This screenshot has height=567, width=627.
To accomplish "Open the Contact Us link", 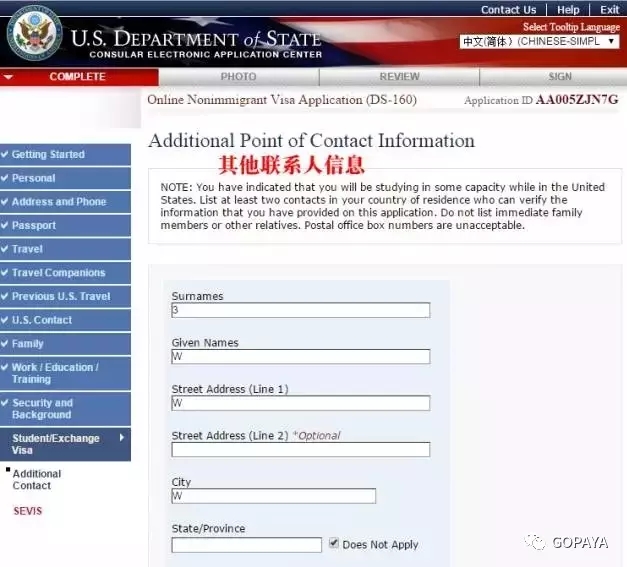I will click(x=508, y=10).
